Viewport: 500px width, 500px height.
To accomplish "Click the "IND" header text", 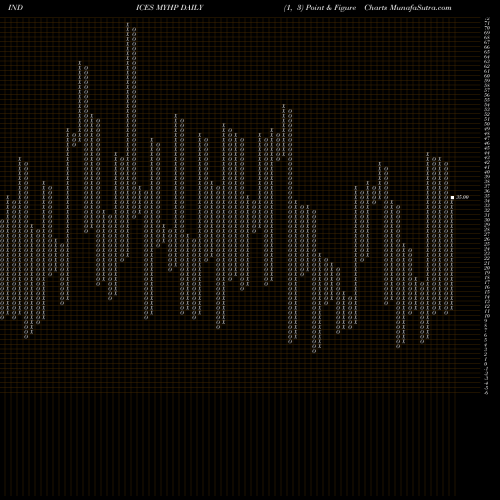I will (15, 8).
